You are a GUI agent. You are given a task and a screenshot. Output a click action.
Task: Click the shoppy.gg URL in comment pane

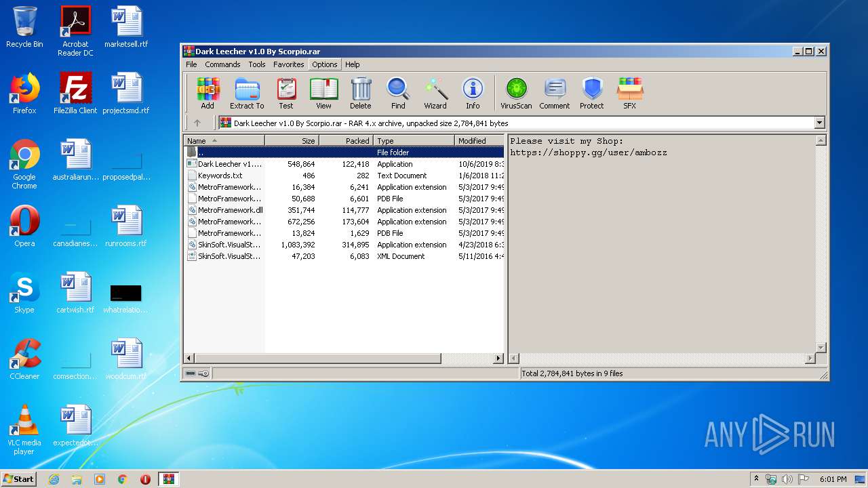pyautogui.click(x=589, y=152)
